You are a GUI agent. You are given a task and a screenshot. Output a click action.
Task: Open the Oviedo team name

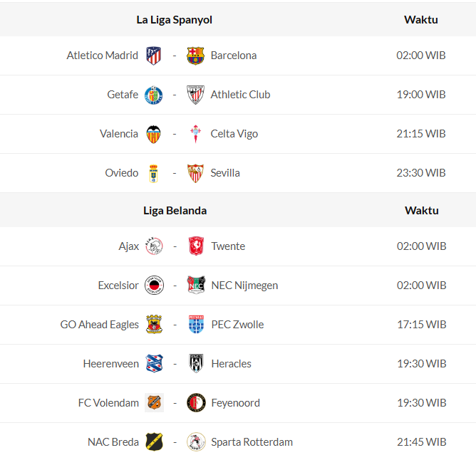click(x=122, y=173)
